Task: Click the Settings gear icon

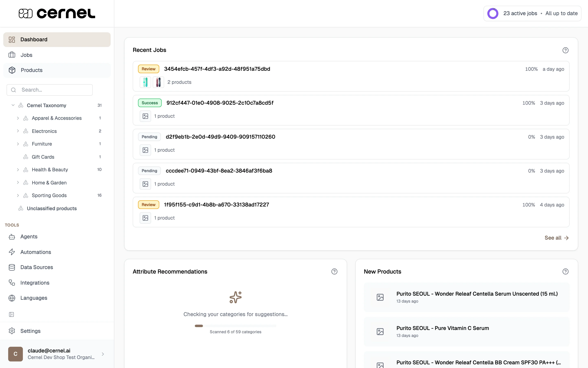Action: coord(12,331)
